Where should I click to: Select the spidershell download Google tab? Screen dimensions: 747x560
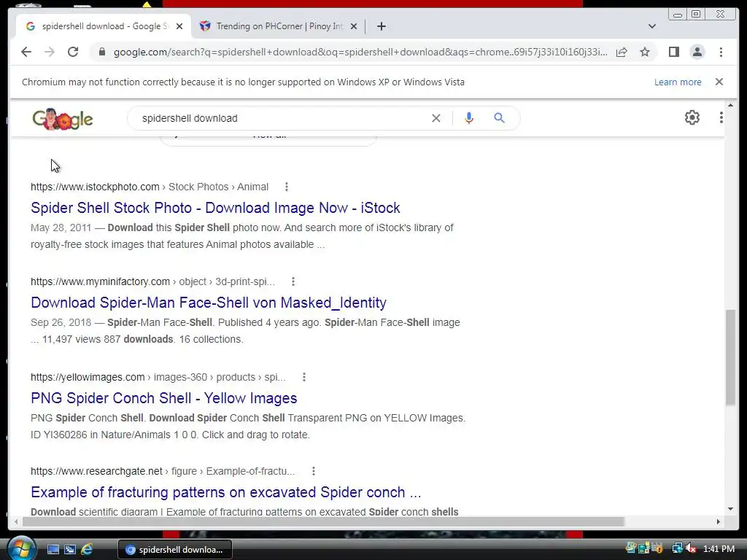point(104,26)
